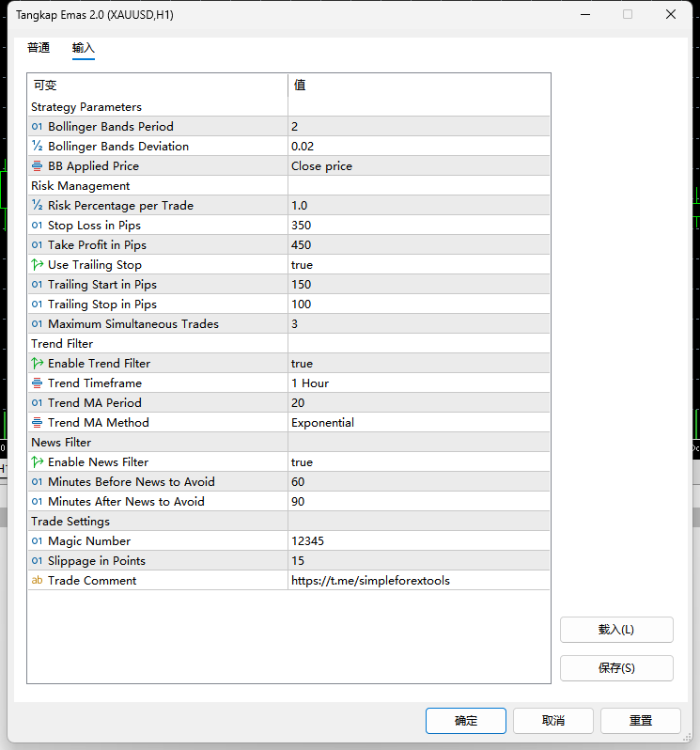The width and height of the screenshot is (700, 750).
Task: Edit the Bollinger Bands Period value 2
Action: point(419,127)
